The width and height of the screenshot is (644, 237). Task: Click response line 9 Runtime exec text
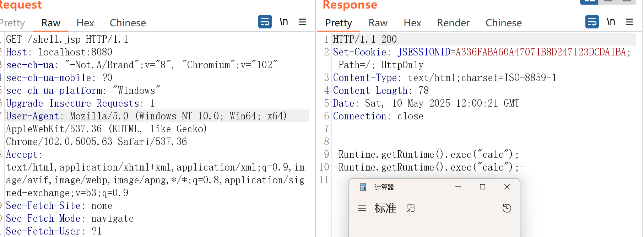tap(429, 154)
